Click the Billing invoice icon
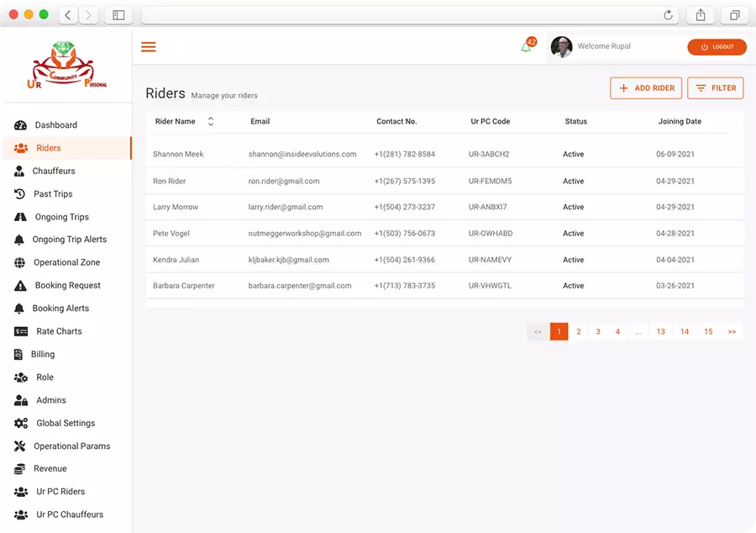 pyautogui.click(x=18, y=355)
